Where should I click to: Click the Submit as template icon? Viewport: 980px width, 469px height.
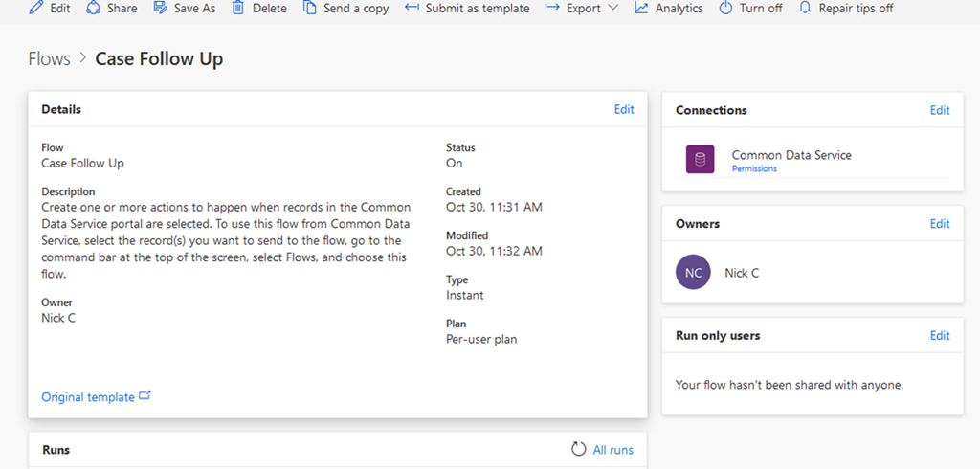pos(412,8)
